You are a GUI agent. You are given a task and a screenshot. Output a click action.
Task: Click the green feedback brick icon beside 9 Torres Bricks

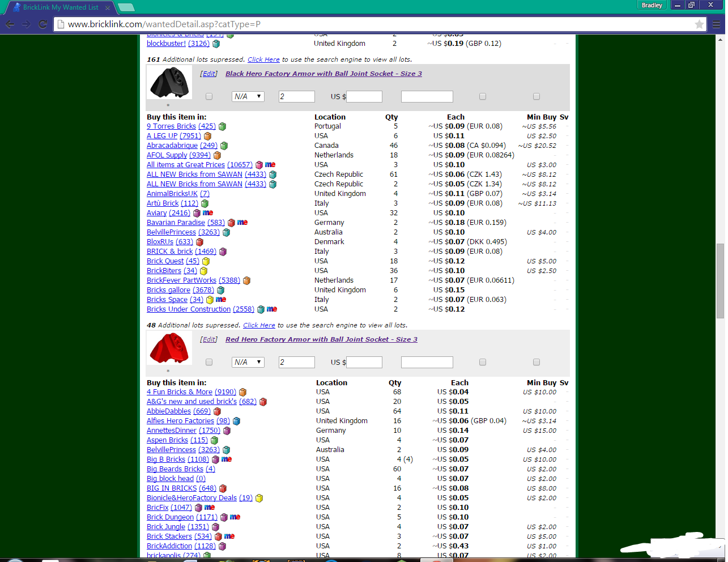(222, 126)
